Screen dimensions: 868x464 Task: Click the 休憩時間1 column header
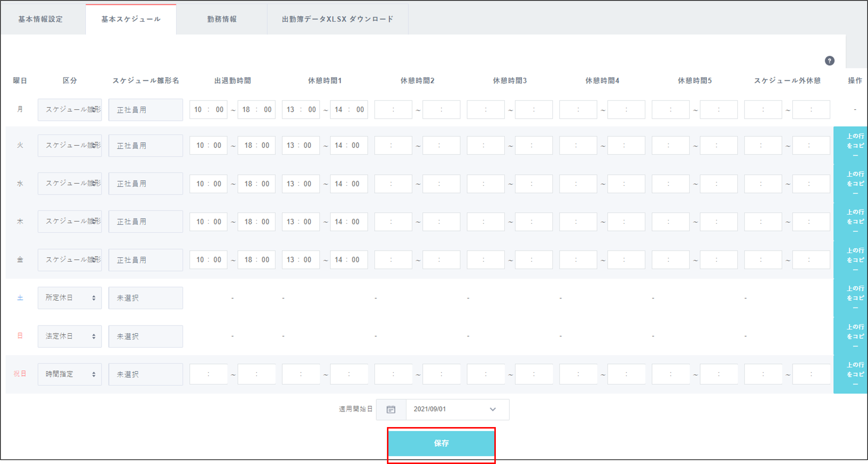[x=325, y=81]
